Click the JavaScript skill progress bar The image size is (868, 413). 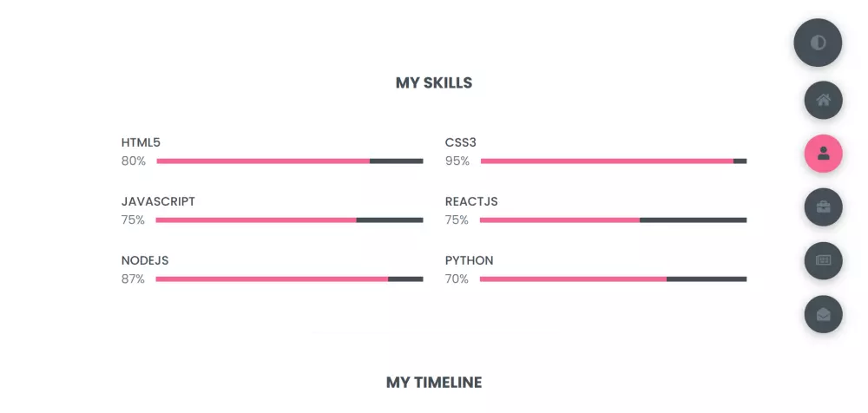289,220
